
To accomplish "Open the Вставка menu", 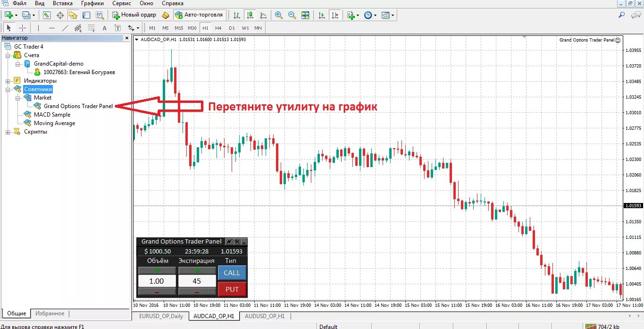I will click(x=63, y=3).
